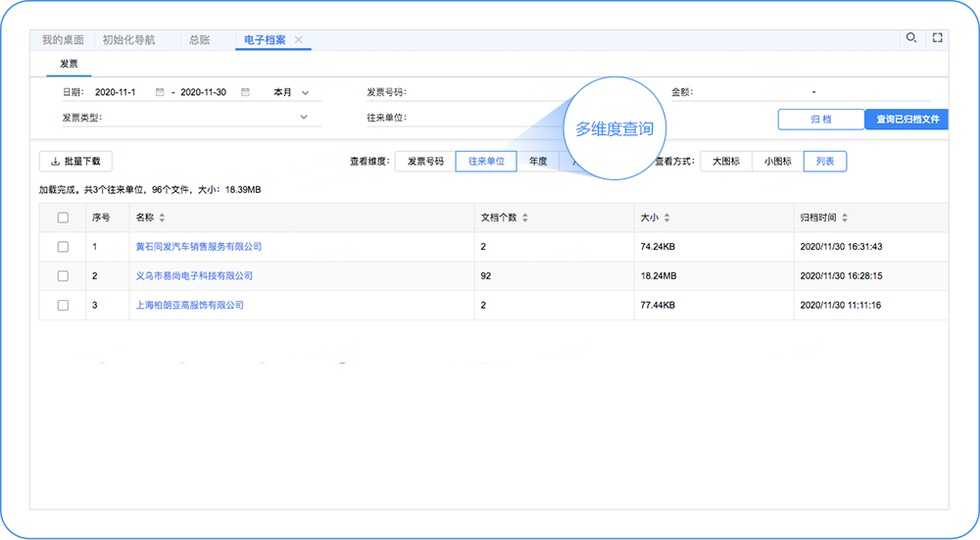Expand the 本月 date range dropdown
Image resolution: width=980 pixels, height=540 pixels.
pyautogui.click(x=305, y=93)
